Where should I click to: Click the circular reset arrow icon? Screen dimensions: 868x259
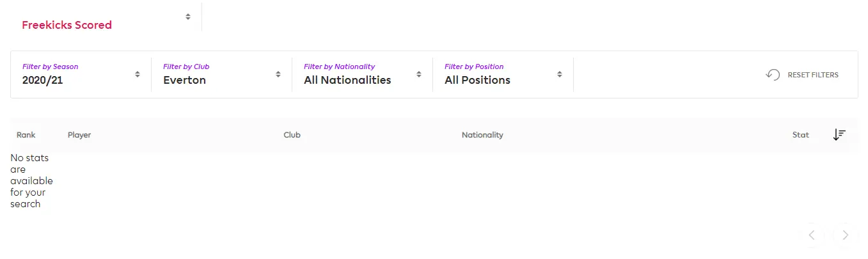pyautogui.click(x=773, y=75)
